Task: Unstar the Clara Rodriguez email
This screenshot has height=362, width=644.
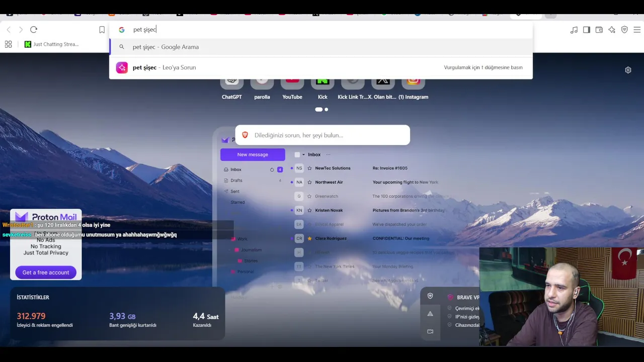Action: coord(309,238)
